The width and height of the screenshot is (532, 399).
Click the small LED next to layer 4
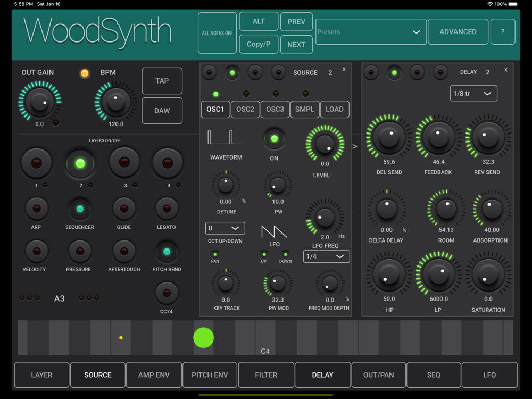point(178,185)
